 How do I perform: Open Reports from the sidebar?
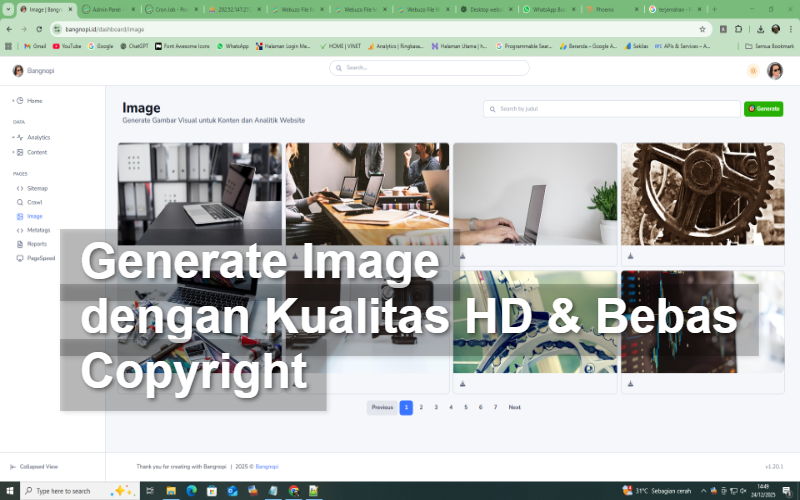point(36,244)
